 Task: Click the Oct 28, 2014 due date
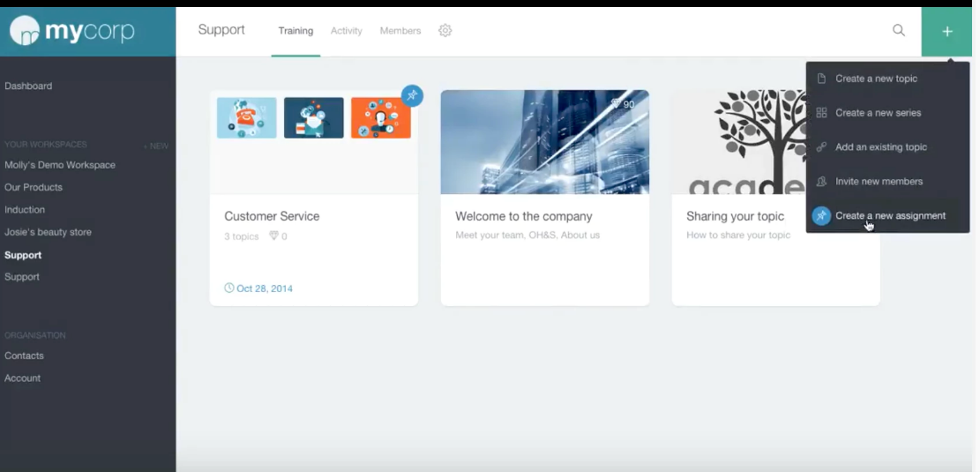258,288
